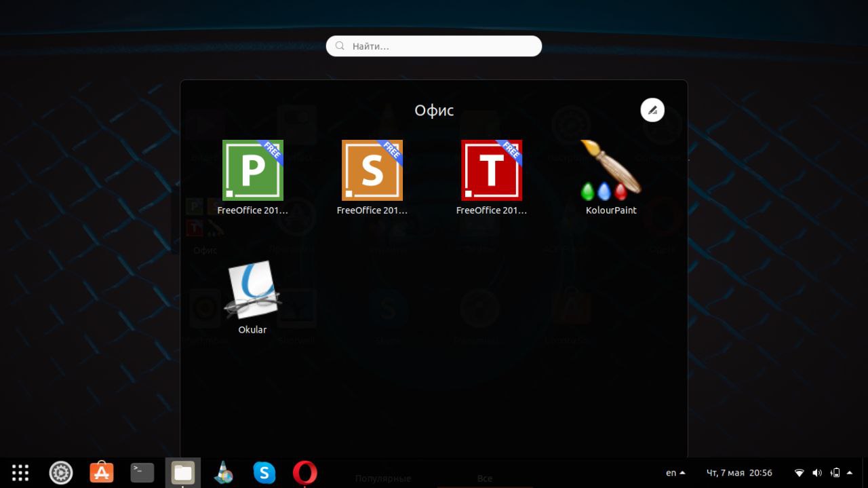Click the Офис folder title

coord(434,110)
